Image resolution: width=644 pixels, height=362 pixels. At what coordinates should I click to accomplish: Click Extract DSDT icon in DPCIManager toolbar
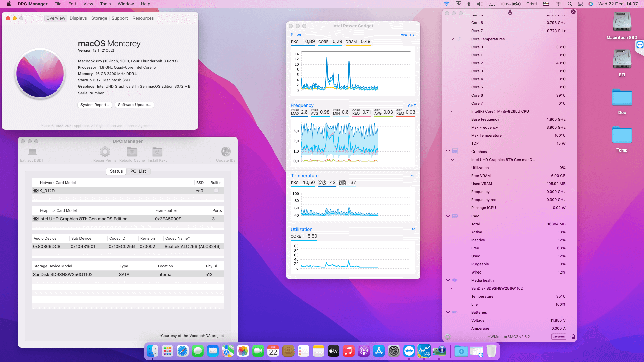pos(32,152)
